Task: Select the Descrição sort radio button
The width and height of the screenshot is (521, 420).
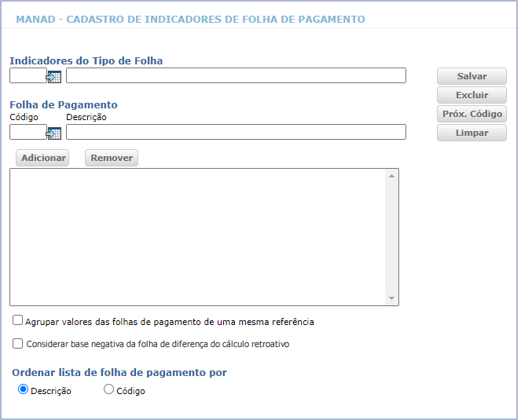Action: (23, 389)
